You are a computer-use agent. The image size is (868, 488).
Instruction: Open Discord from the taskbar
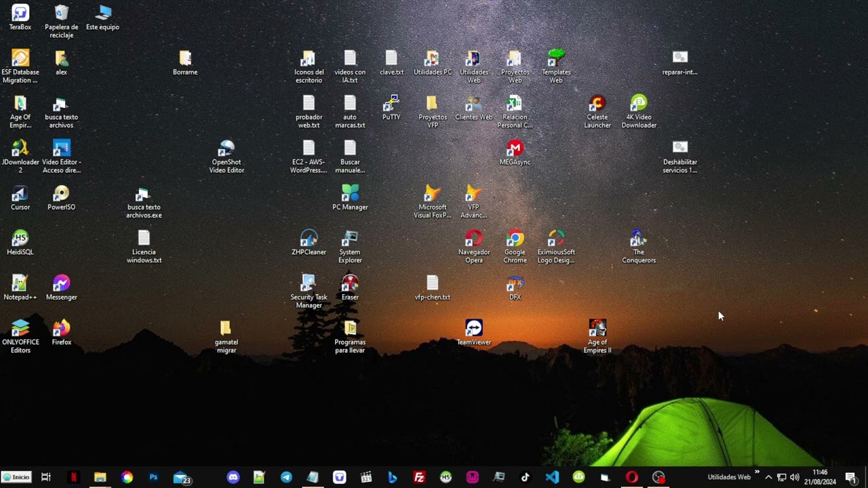pos(233,477)
